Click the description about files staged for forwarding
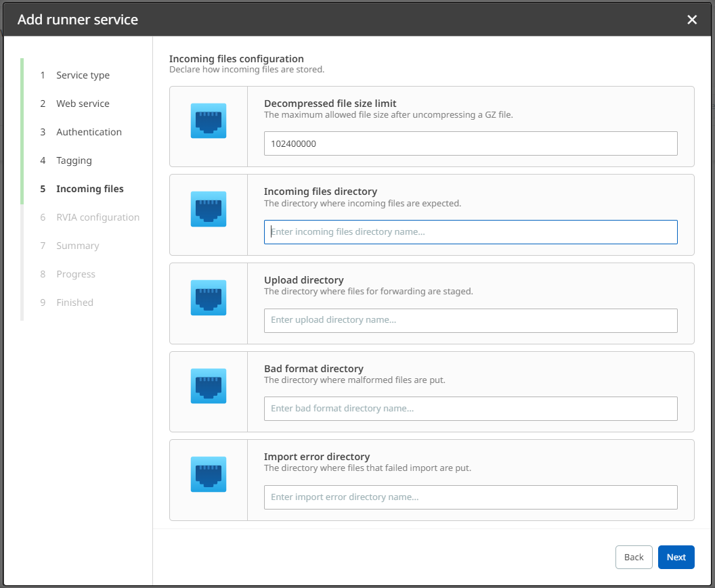The height and width of the screenshot is (588, 715). [x=368, y=291]
